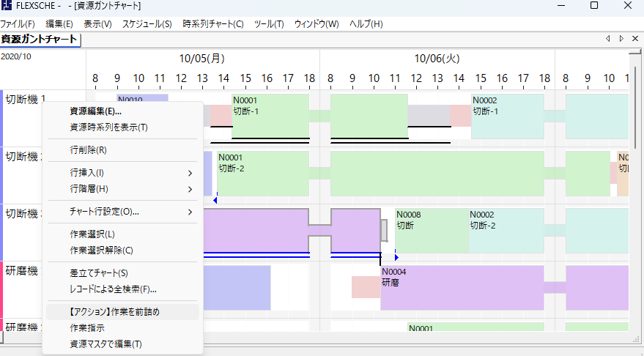Expand 行挿入(I) submenu
This screenshot has height=356, width=644.
click(x=122, y=174)
